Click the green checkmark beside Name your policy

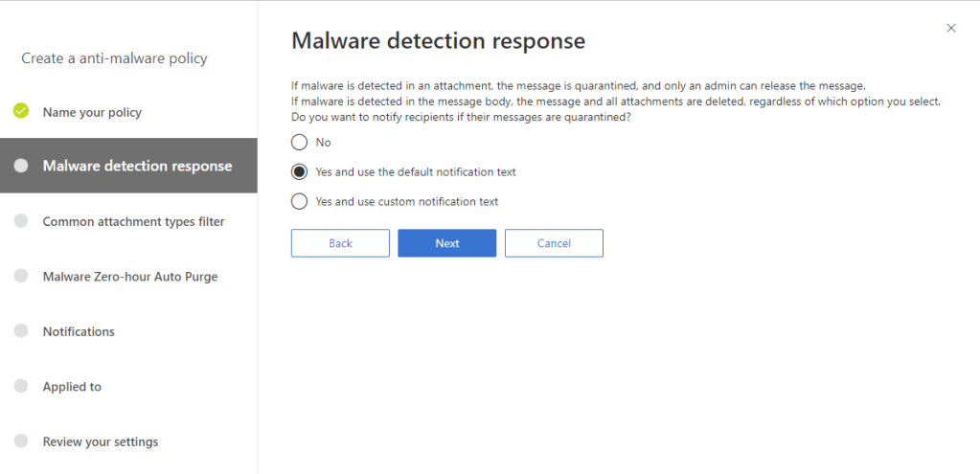pyautogui.click(x=21, y=111)
